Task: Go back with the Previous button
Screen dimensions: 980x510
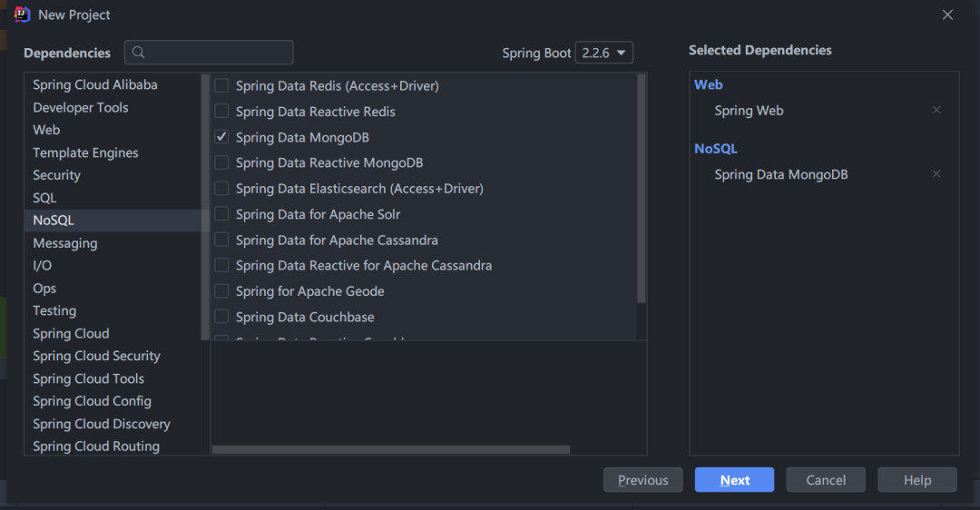Action: coord(642,480)
